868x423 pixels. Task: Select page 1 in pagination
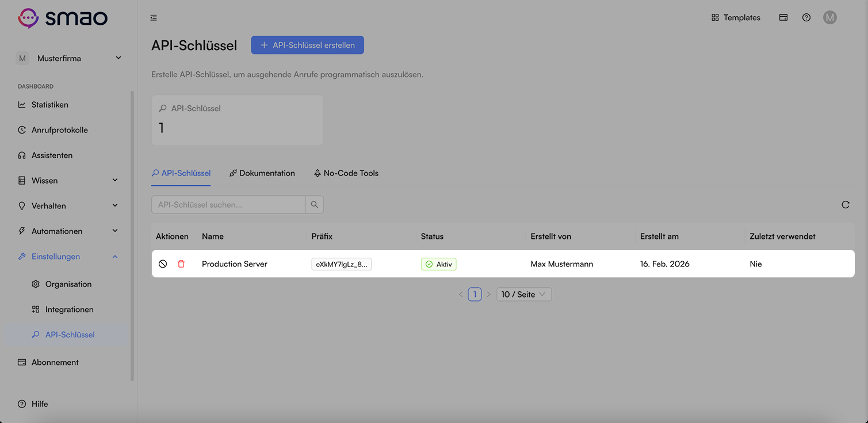475,294
